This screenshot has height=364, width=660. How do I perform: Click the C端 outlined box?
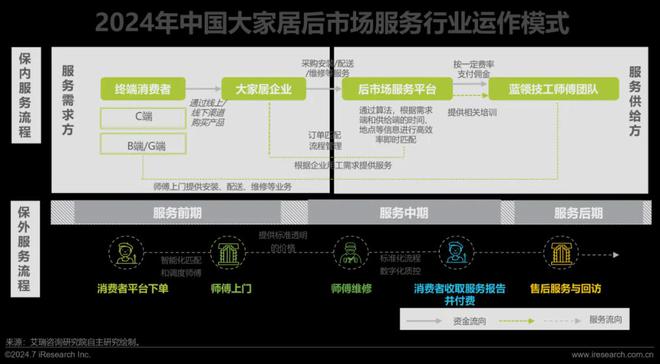point(143,118)
